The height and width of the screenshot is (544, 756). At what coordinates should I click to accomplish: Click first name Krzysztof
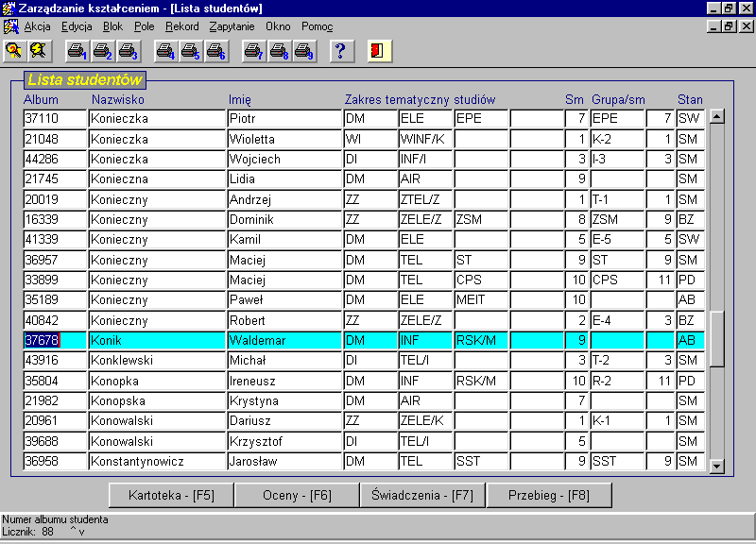coord(284,441)
